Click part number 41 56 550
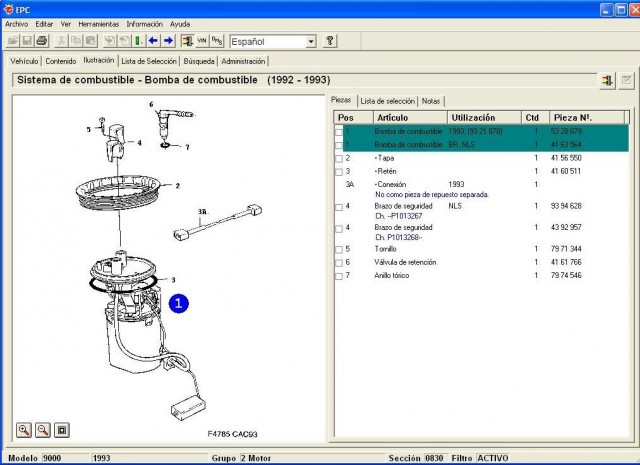Image resolution: width=640 pixels, height=465 pixels. click(566, 158)
